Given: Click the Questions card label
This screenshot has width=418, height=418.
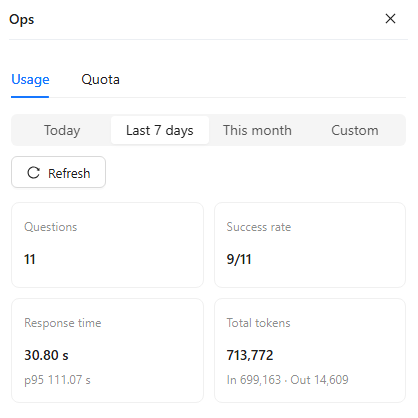Looking at the screenshot, I should (x=51, y=227).
